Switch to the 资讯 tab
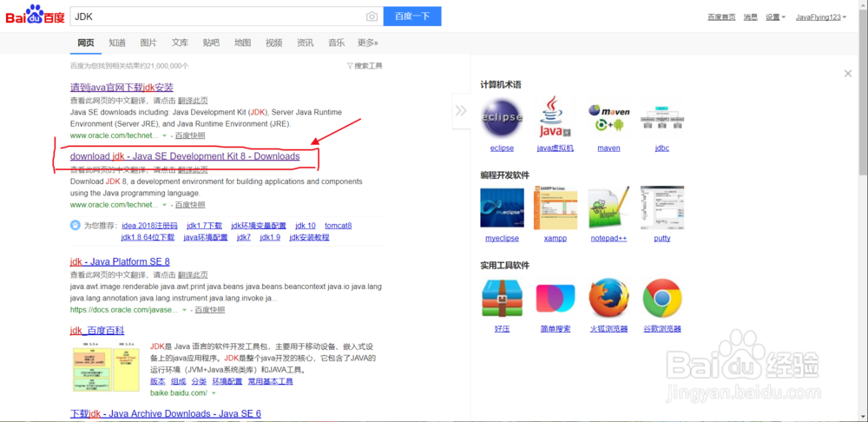 point(305,43)
